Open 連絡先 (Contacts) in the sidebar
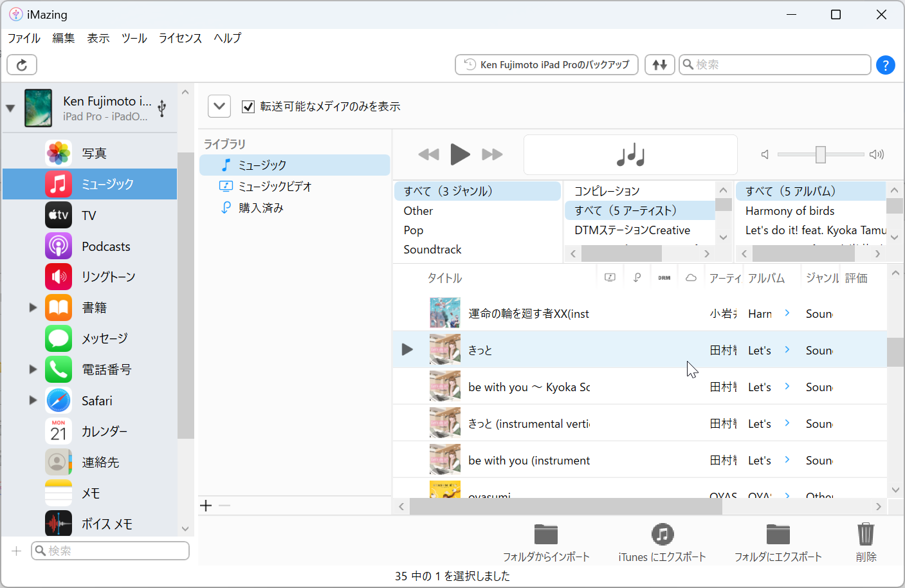 click(90, 462)
